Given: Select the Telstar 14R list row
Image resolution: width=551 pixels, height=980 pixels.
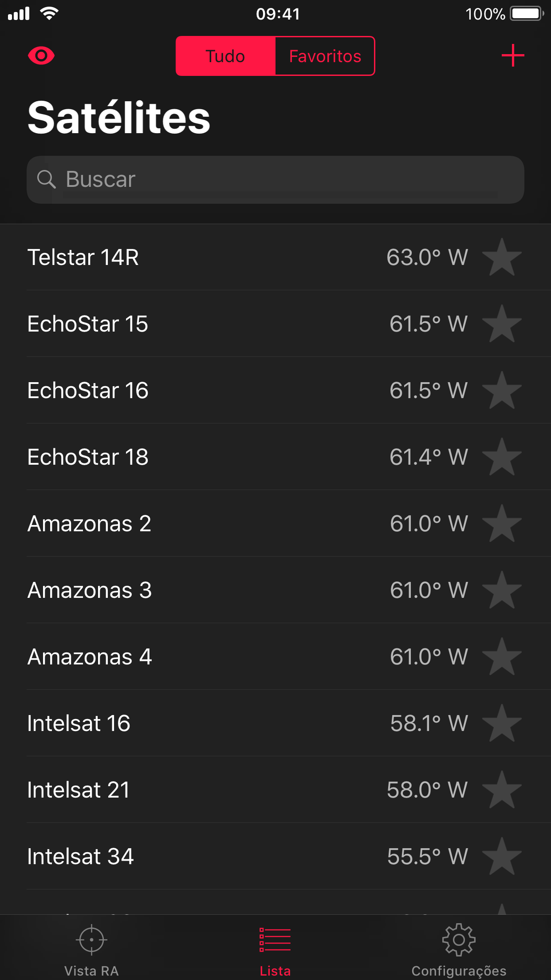Looking at the screenshot, I should point(177,257).
